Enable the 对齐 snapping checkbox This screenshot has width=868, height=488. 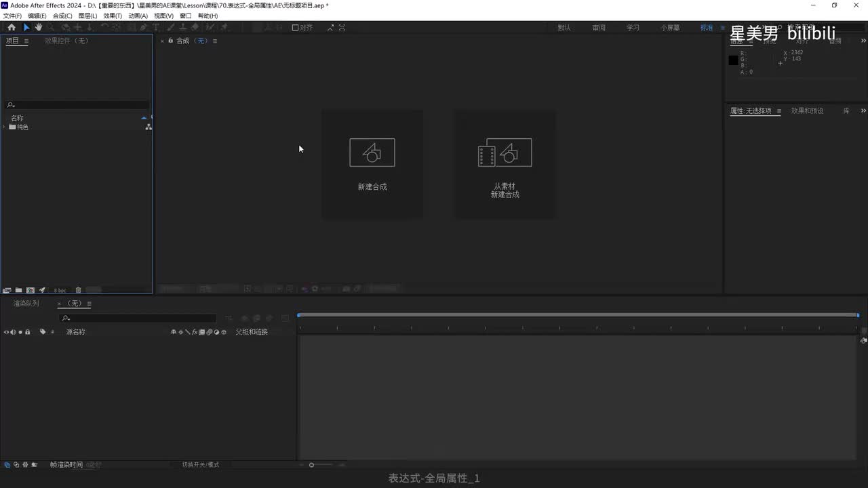click(295, 28)
